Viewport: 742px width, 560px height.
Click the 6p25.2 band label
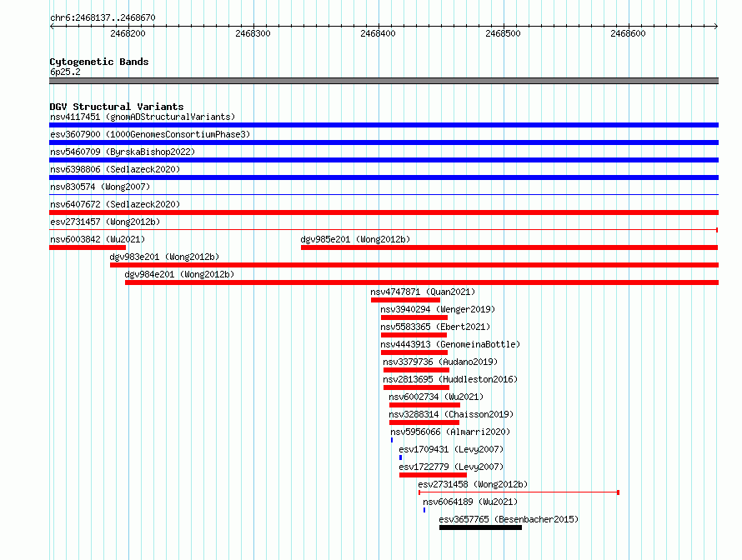pos(65,72)
